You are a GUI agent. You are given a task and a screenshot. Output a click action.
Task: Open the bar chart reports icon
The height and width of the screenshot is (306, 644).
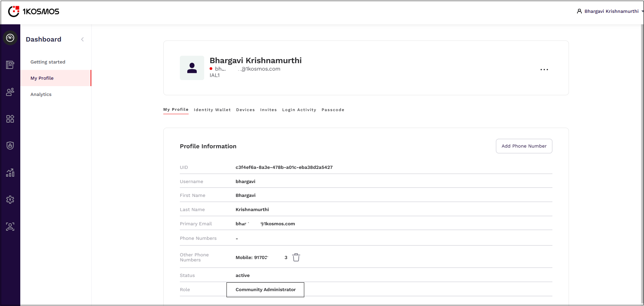click(x=10, y=173)
